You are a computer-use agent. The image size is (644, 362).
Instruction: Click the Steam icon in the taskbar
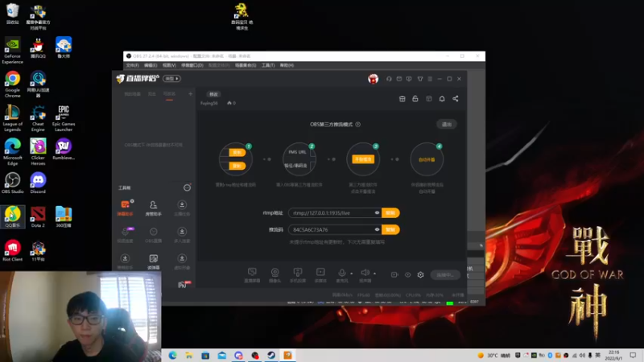tap(271, 356)
